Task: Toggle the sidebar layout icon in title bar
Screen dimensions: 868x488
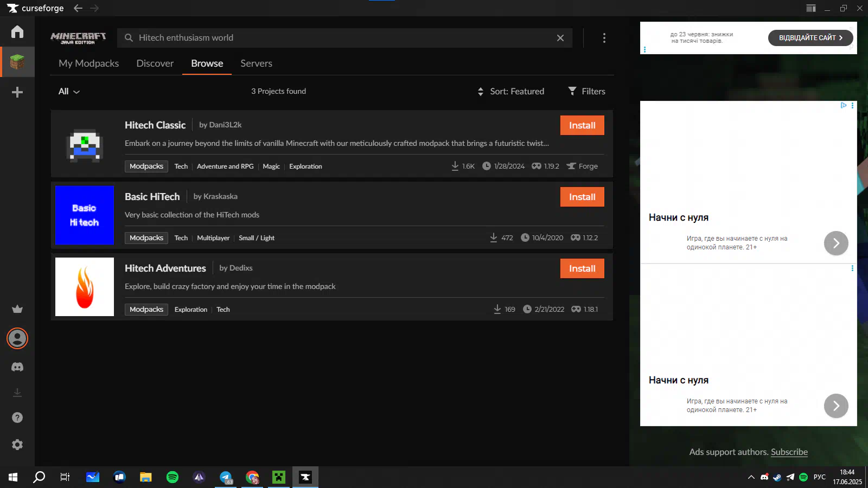Action: coord(811,8)
